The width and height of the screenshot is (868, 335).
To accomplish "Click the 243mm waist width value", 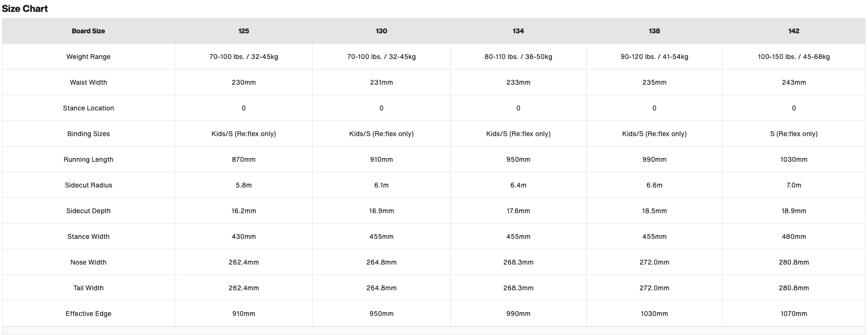I will coord(793,82).
